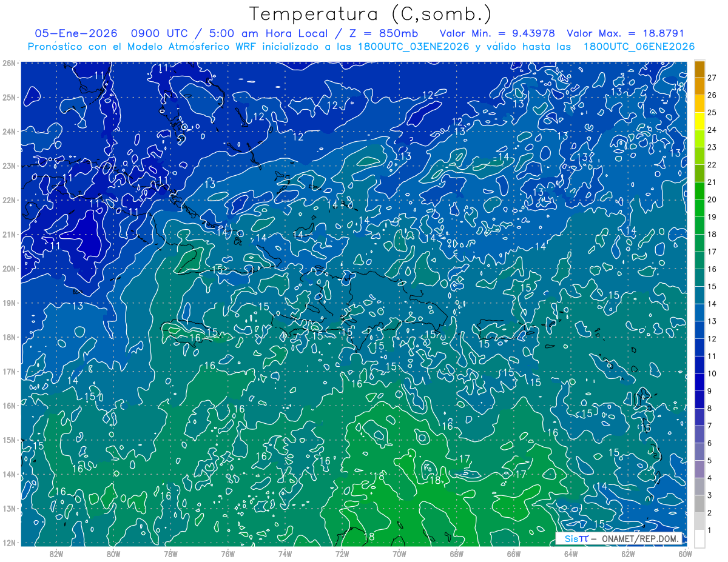Click 'Valor Max. = 18.8791' text
The image size is (728, 562).
[x=625, y=33]
